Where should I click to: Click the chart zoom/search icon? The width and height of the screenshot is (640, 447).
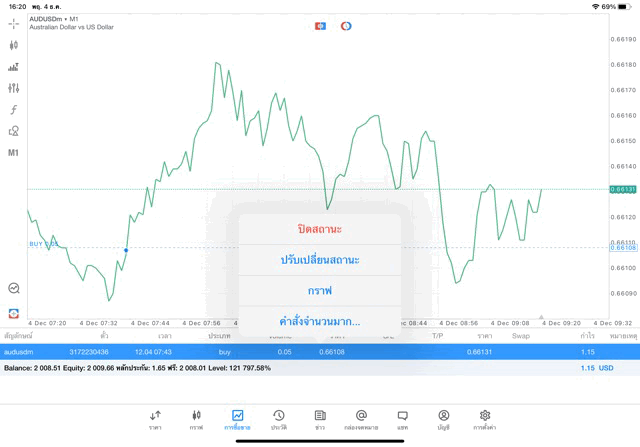click(14, 288)
